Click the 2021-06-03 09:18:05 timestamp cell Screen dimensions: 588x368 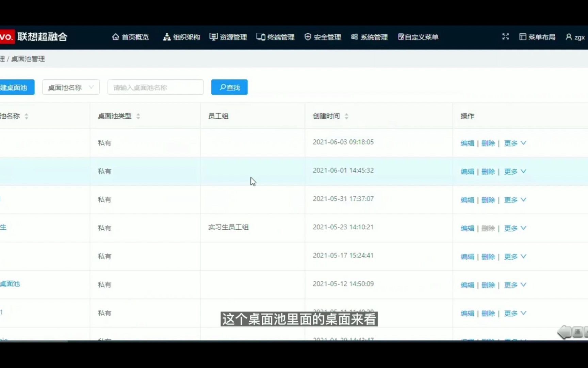coord(343,142)
